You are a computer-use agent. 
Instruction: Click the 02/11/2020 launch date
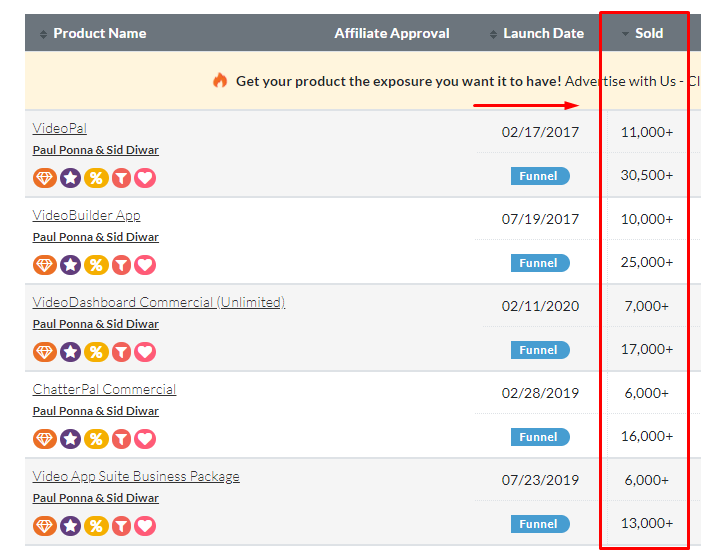point(540,306)
